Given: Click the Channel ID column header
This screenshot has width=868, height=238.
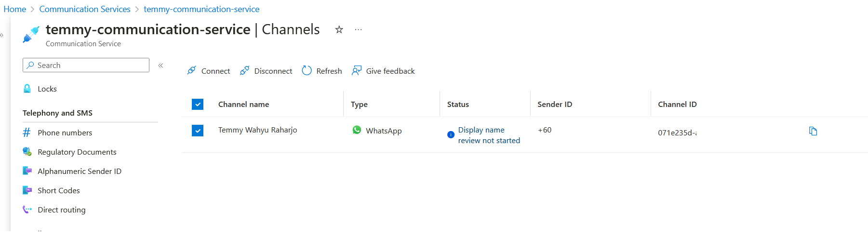Looking at the screenshot, I should pos(677,104).
